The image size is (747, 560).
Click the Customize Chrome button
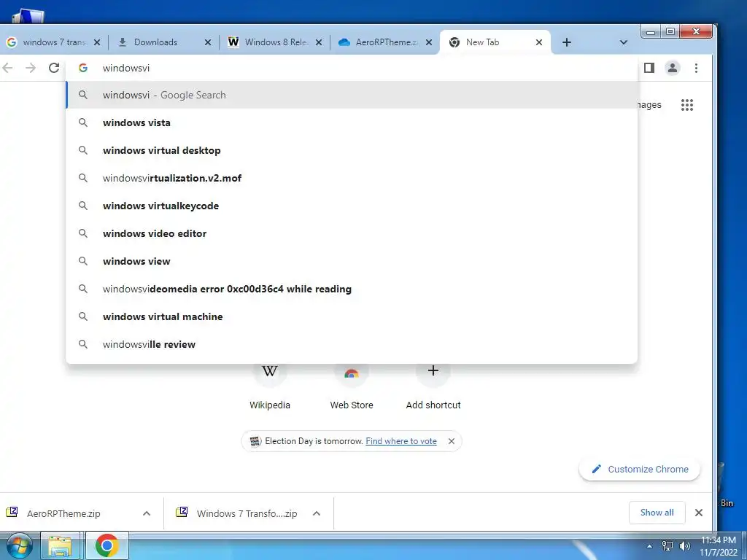[639, 469]
